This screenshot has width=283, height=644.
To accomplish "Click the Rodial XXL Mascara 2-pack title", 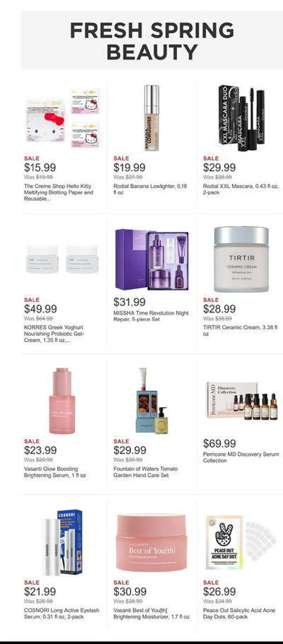I will pyautogui.click(x=241, y=189).
